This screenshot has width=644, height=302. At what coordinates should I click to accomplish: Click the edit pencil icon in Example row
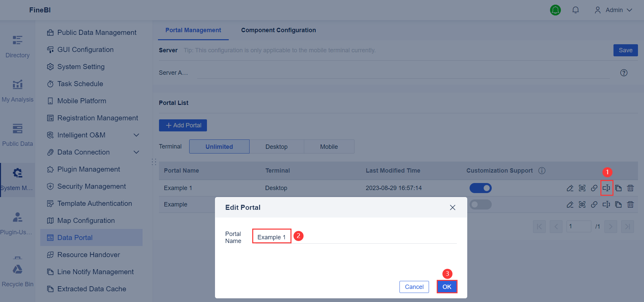(570, 204)
